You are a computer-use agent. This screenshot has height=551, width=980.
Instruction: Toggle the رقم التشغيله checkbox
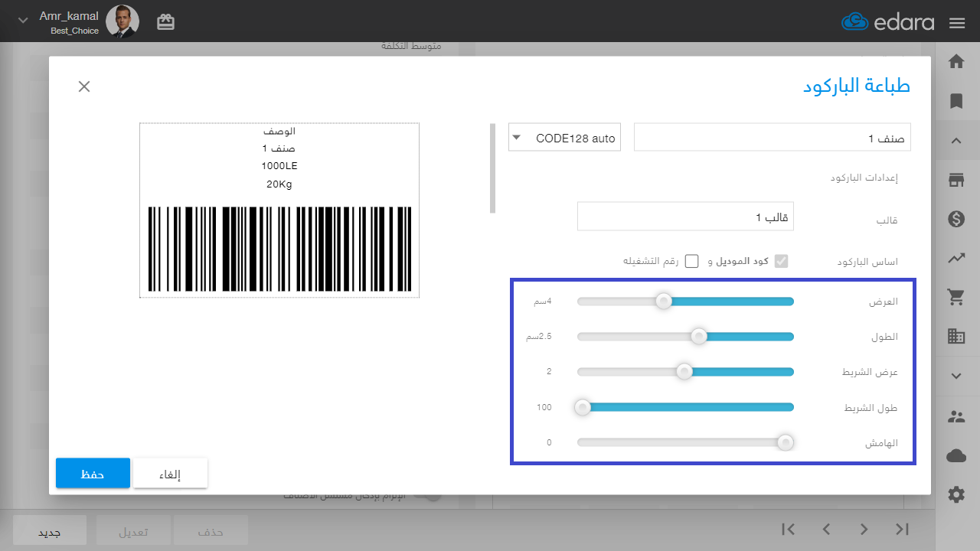pyautogui.click(x=692, y=261)
